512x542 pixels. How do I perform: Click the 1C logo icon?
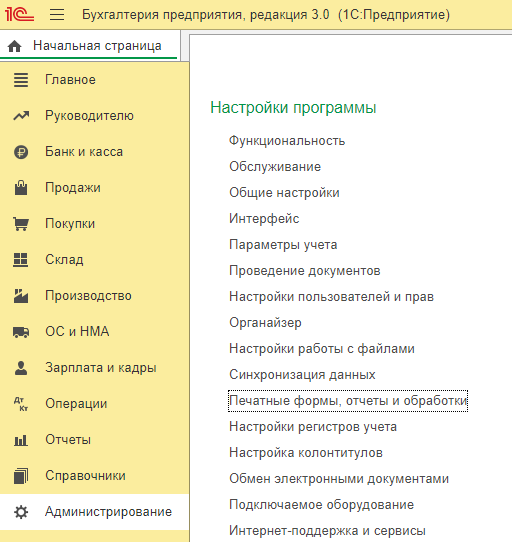click(19, 15)
